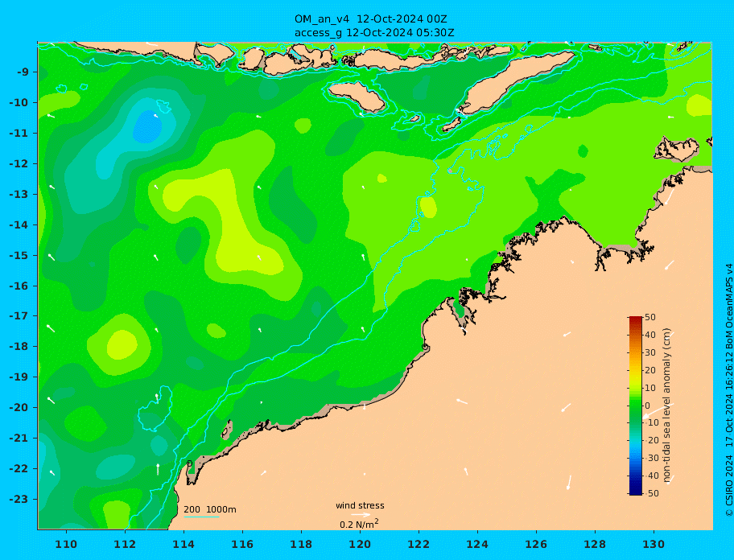Click the colorbar tick label 50 at top
The height and width of the screenshot is (560, 734).
[x=650, y=317]
